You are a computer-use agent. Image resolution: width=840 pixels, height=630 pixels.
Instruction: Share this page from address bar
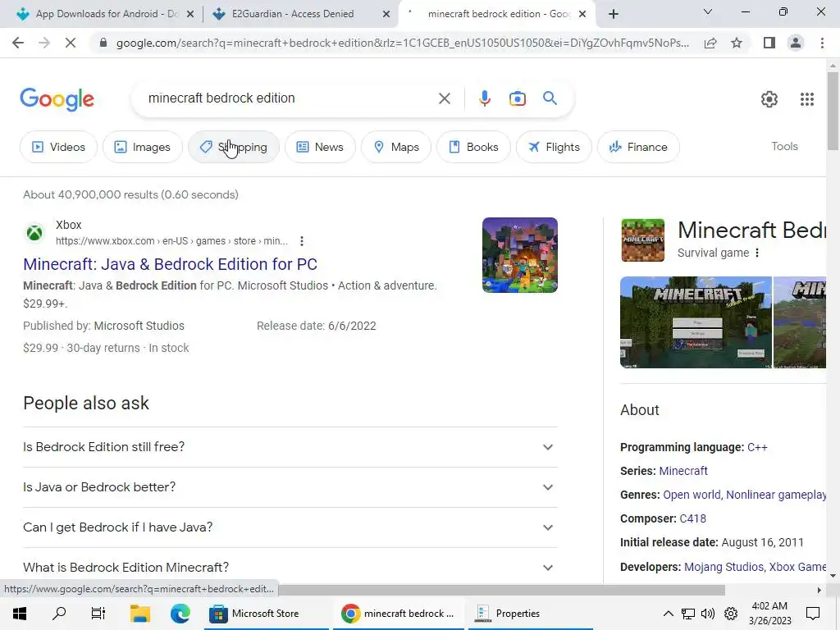(710, 43)
